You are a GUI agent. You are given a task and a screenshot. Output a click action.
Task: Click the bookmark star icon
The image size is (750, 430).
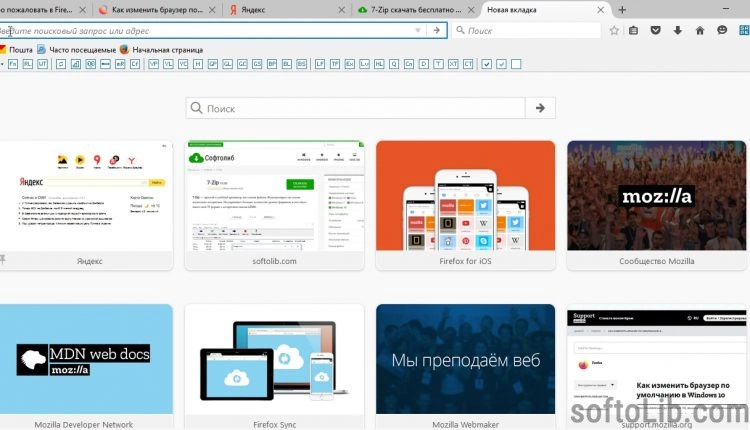click(x=613, y=30)
